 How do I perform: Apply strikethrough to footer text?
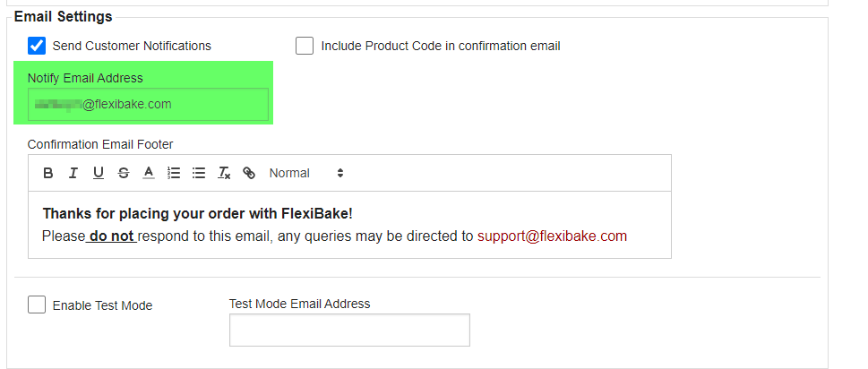click(x=124, y=173)
